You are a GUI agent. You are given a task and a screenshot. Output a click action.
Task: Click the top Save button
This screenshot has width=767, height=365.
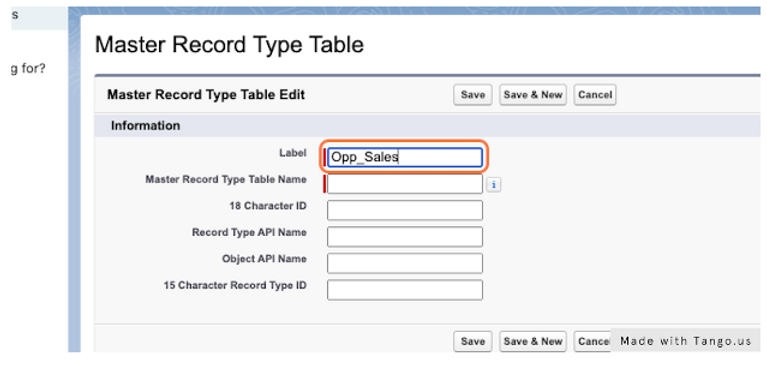pos(473,95)
